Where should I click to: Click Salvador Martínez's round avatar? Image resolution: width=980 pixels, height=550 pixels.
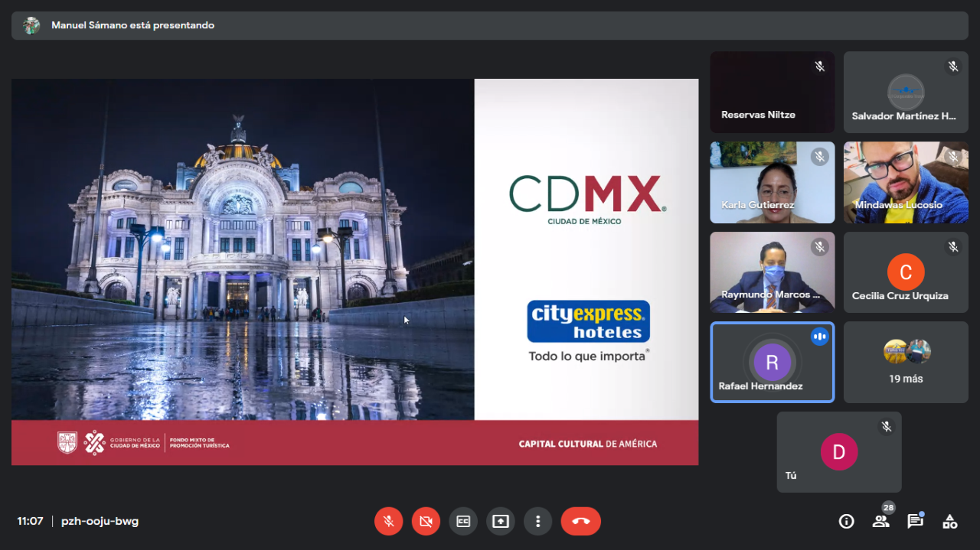pos(906,93)
